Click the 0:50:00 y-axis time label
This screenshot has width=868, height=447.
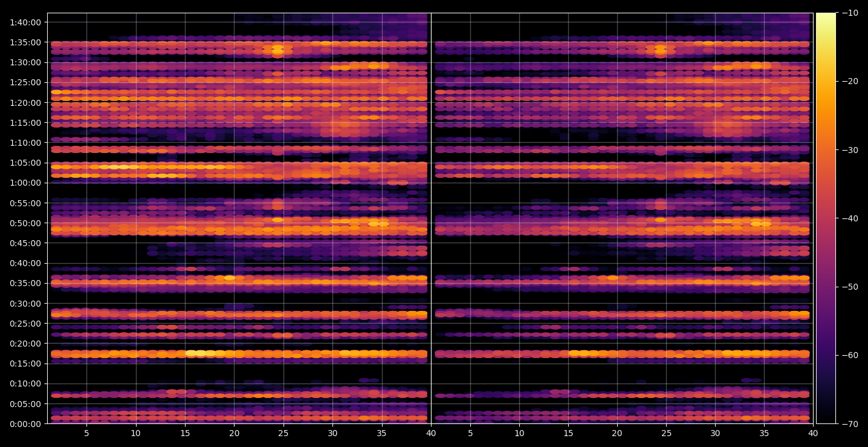26,223
